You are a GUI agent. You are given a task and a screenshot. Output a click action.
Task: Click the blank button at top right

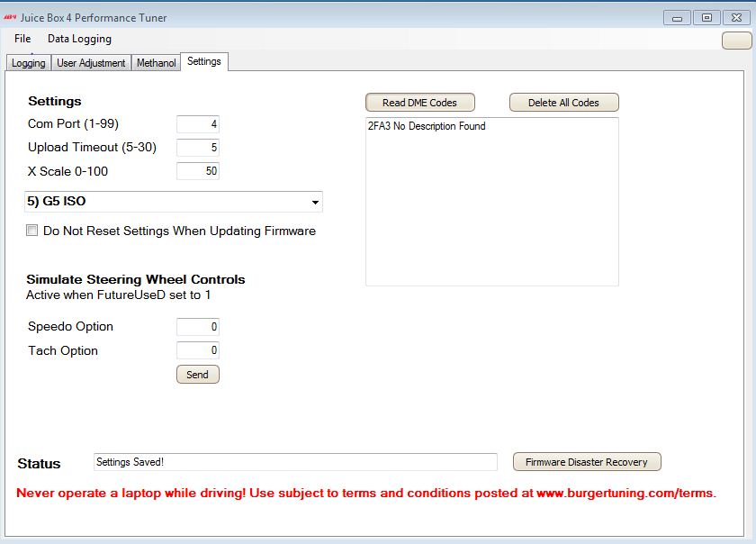click(736, 41)
